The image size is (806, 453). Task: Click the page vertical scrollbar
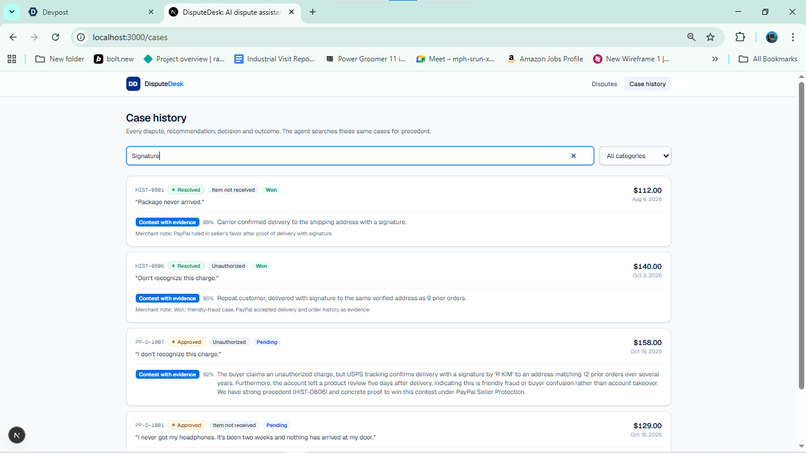point(801,235)
